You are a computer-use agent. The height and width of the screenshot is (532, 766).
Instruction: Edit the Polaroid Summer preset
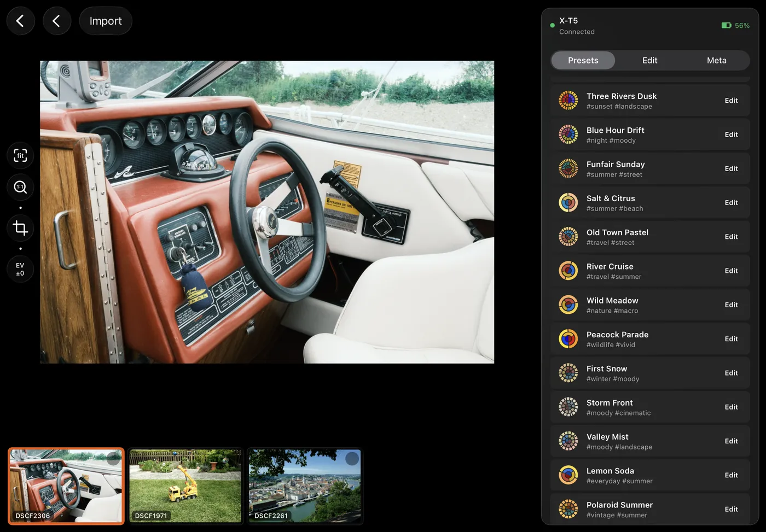coord(731,509)
